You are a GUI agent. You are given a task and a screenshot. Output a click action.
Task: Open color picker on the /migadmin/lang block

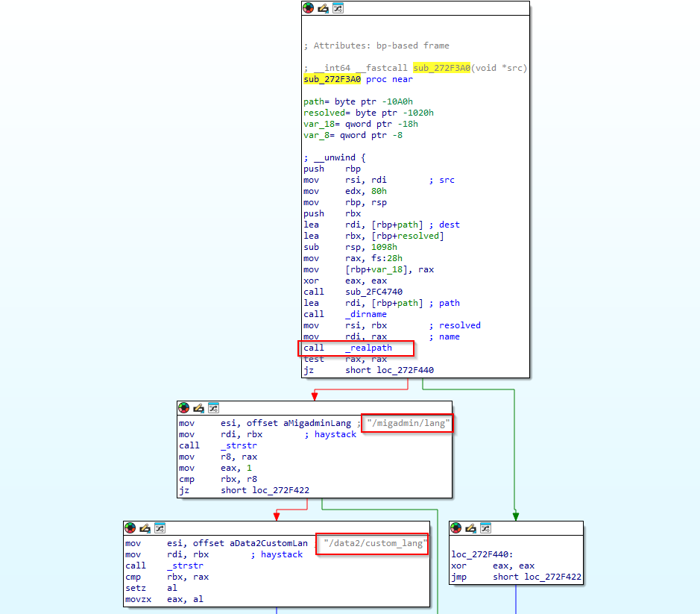[x=184, y=408]
